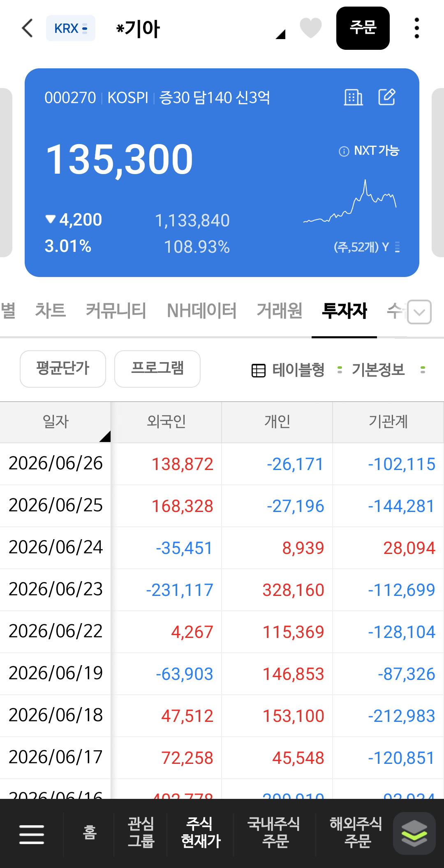
Task: Select the 2026/06/22 date row
Action: click(x=55, y=631)
